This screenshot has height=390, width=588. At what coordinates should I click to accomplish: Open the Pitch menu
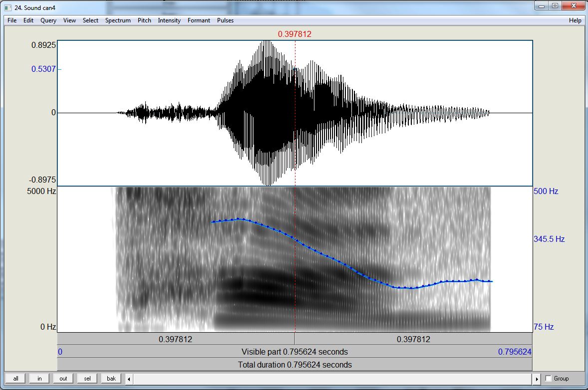pos(144,20)
